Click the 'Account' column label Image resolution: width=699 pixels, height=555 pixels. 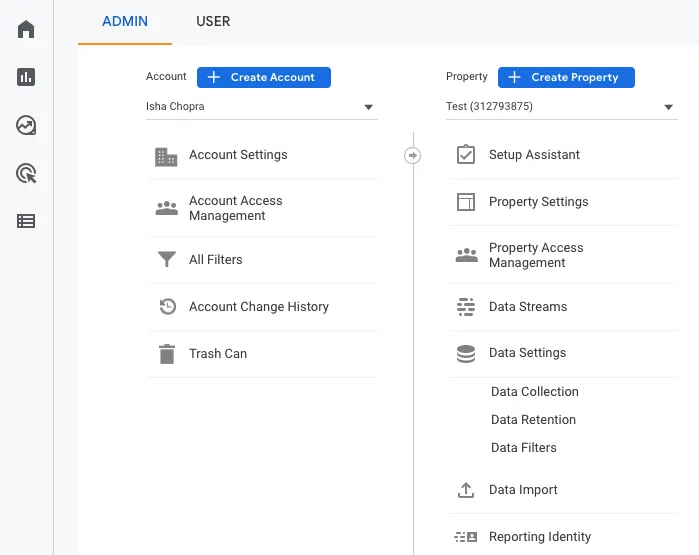point(166,77)
